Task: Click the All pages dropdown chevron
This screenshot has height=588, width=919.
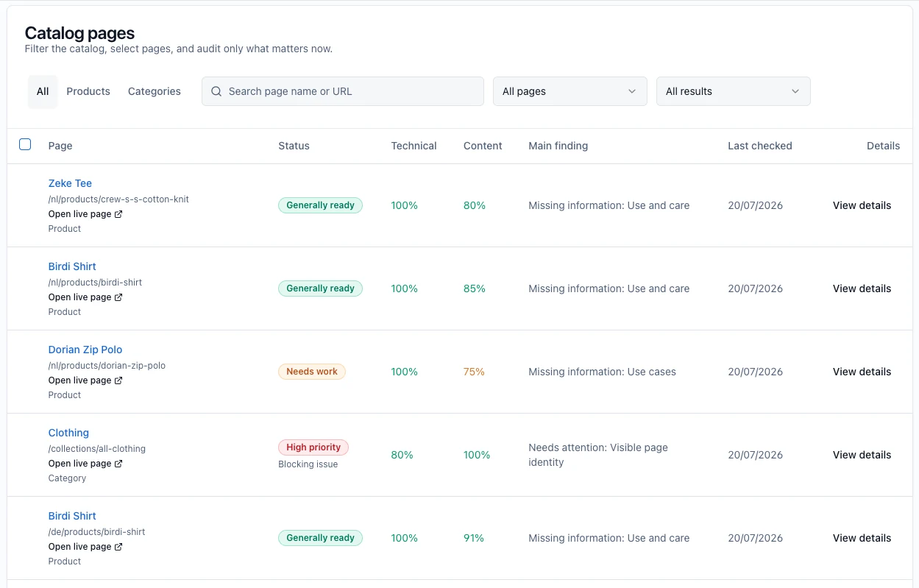Action: pyautogui.click(x=632, y=91)
